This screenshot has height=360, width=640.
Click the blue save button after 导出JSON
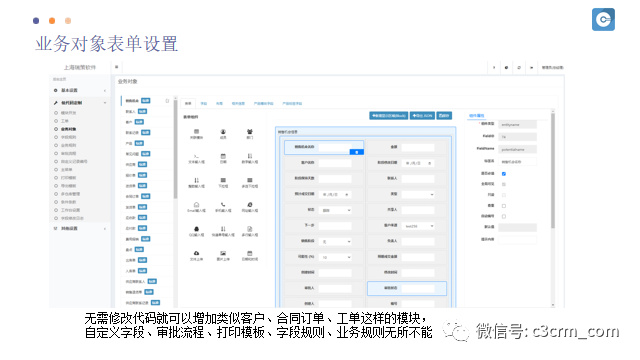pos(444,116)
